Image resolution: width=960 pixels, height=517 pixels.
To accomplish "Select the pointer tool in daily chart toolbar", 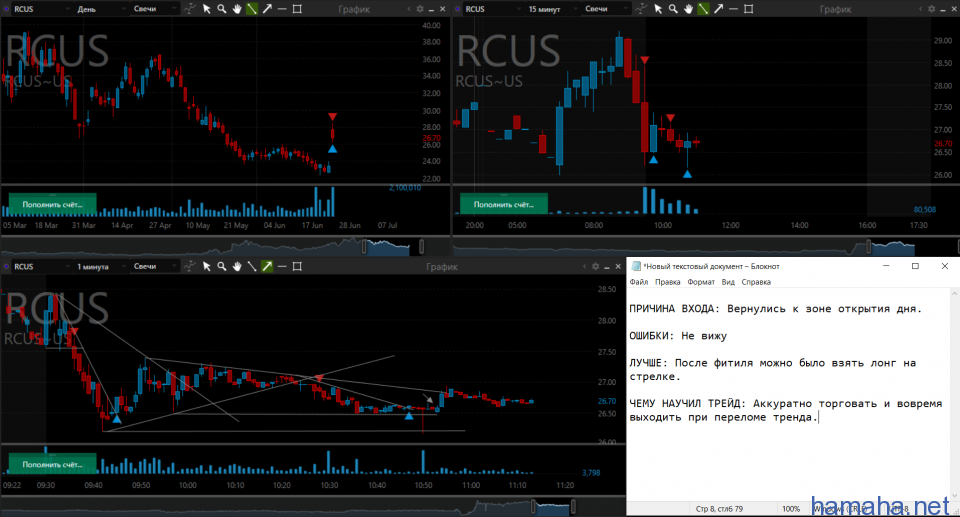I will point(206,9).
